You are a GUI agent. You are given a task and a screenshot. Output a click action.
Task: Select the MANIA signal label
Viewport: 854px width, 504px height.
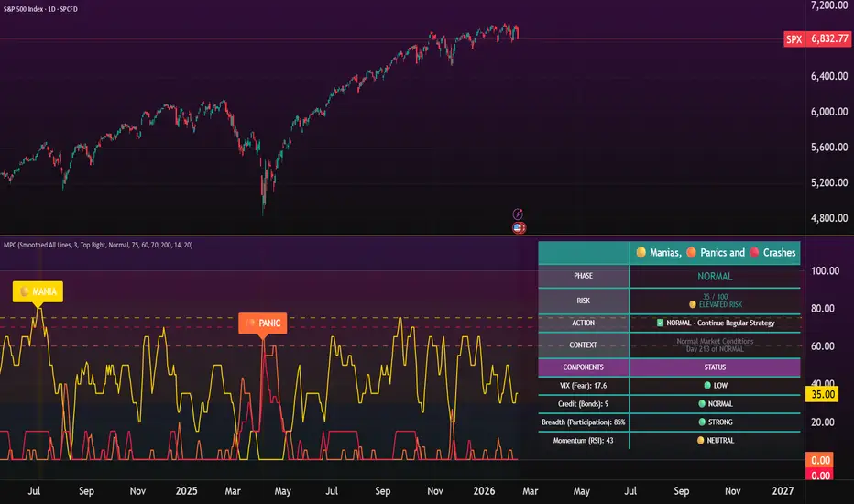coord(38,291)
